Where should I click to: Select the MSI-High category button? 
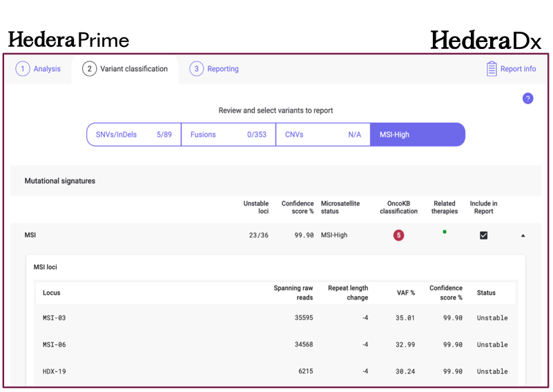click(x=417, y=135)
